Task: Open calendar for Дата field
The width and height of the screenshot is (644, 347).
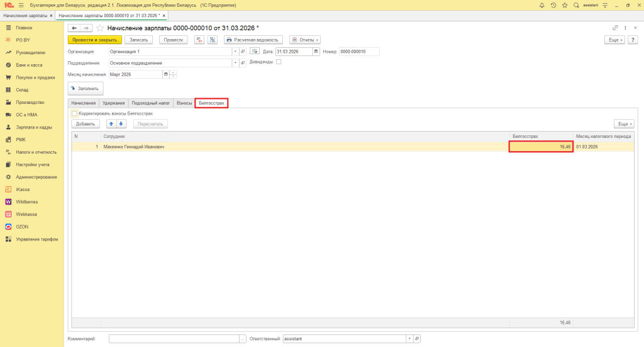Action: pos(316,52)
